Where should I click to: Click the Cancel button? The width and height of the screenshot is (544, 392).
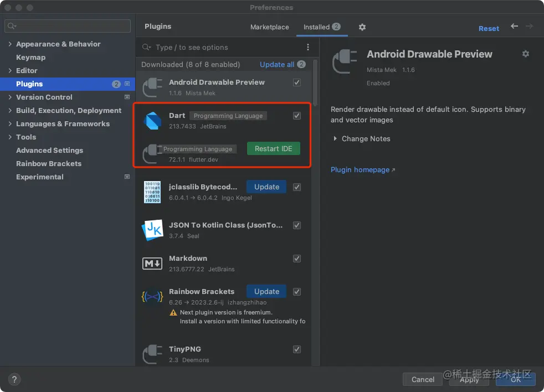point(423,379)
